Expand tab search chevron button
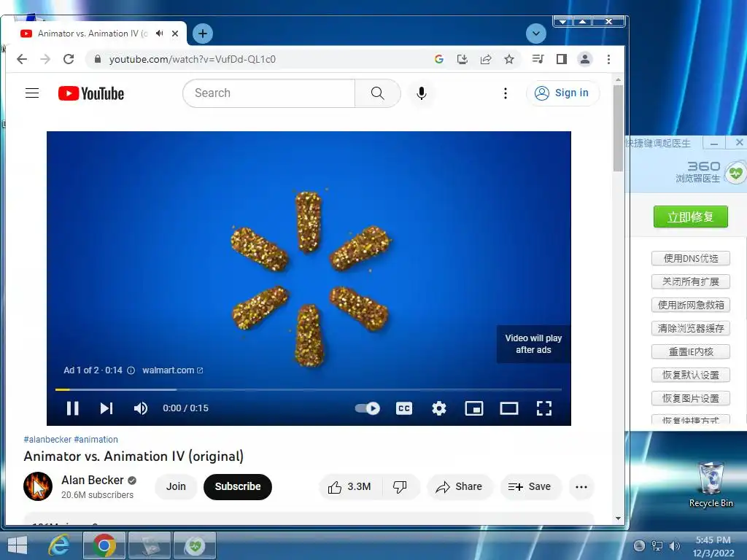 point(536,34)
